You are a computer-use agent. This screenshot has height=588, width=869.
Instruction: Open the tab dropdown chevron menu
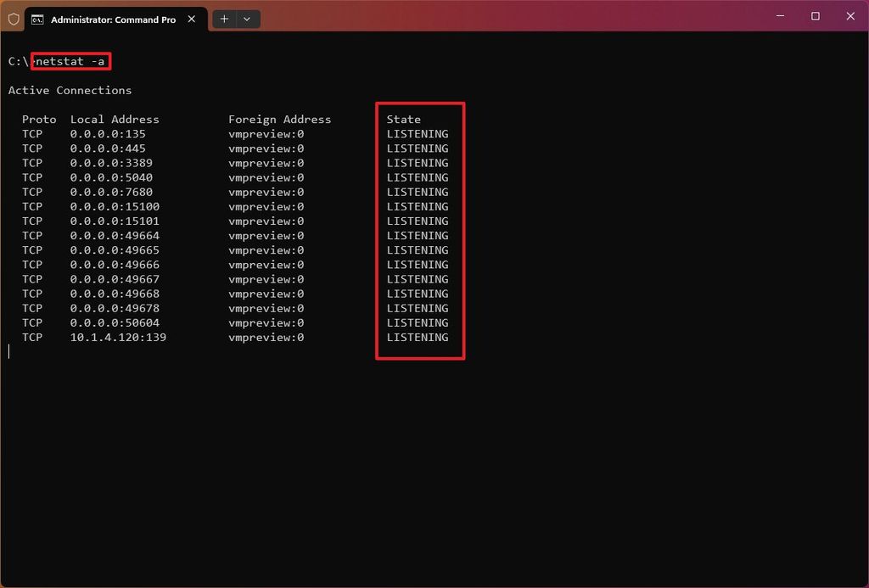click(x=247, y=19)
